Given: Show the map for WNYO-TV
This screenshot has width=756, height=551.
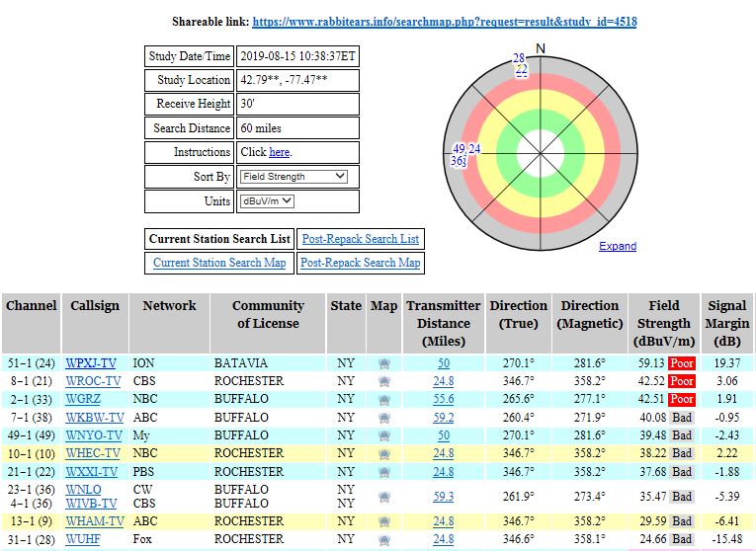Looking at the screenshot, I should pyautogui.click(x=383, y=435).
